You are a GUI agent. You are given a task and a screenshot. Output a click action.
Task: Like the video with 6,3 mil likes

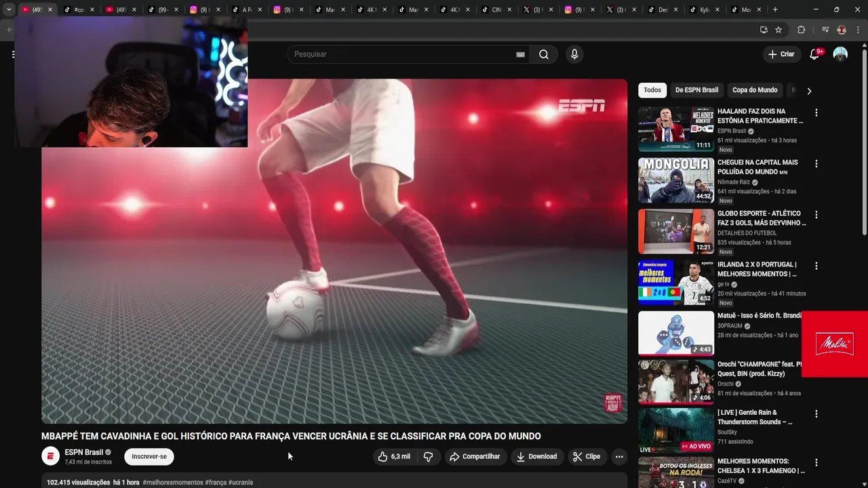[395, 457]
